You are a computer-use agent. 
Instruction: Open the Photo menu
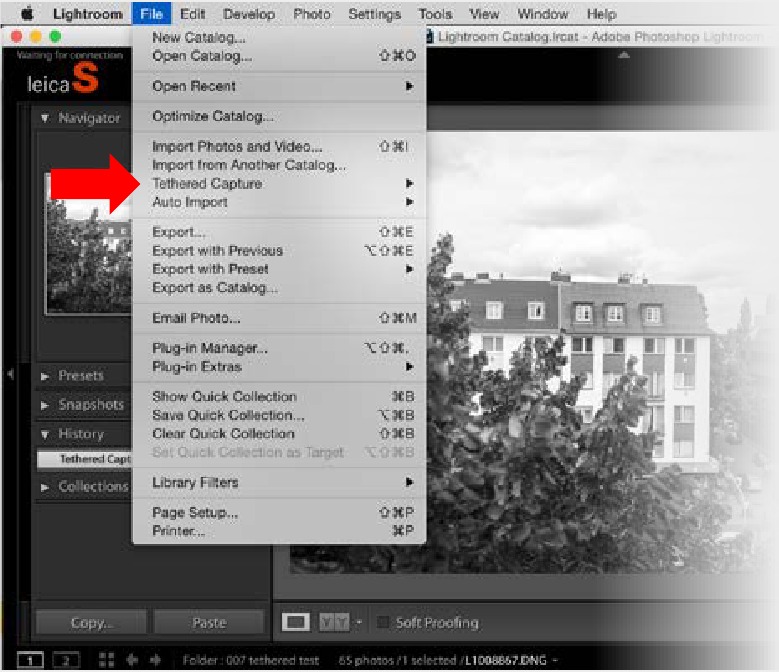point(312,14)
